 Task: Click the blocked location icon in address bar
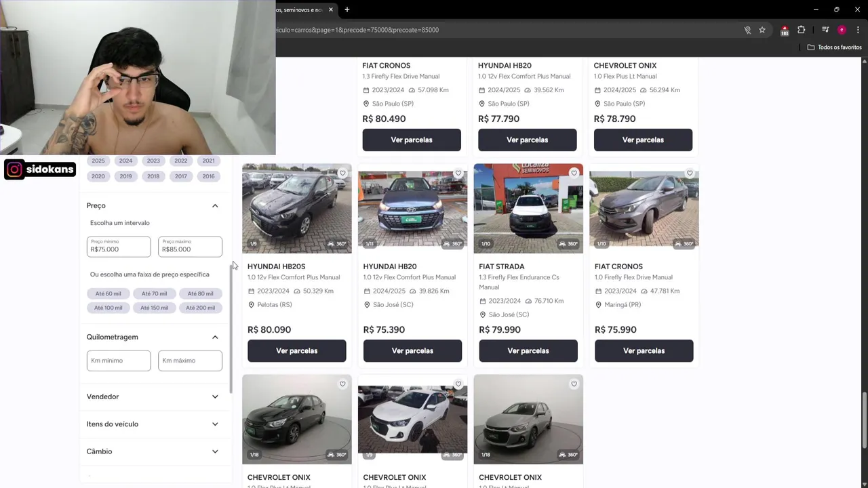click(x=747, y=30)
